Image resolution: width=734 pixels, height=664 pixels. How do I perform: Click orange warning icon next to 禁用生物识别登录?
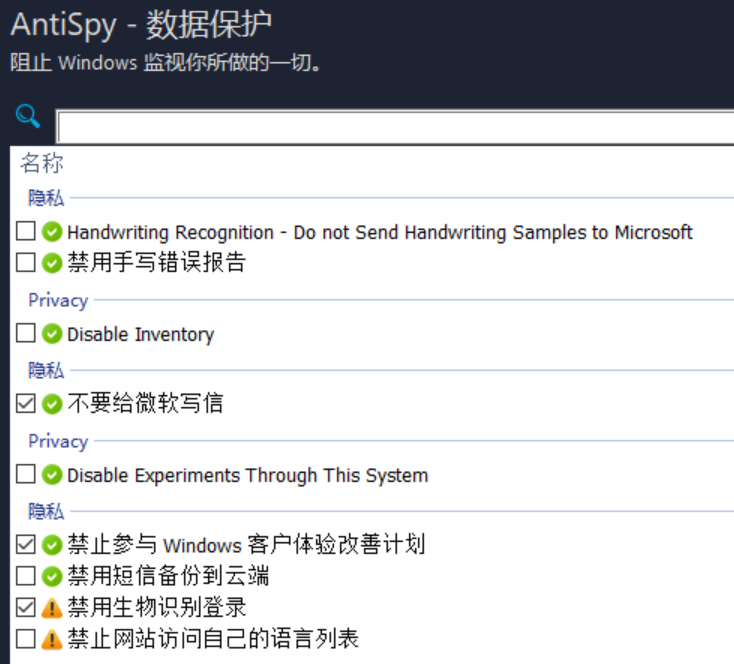[x=52, y=608]
